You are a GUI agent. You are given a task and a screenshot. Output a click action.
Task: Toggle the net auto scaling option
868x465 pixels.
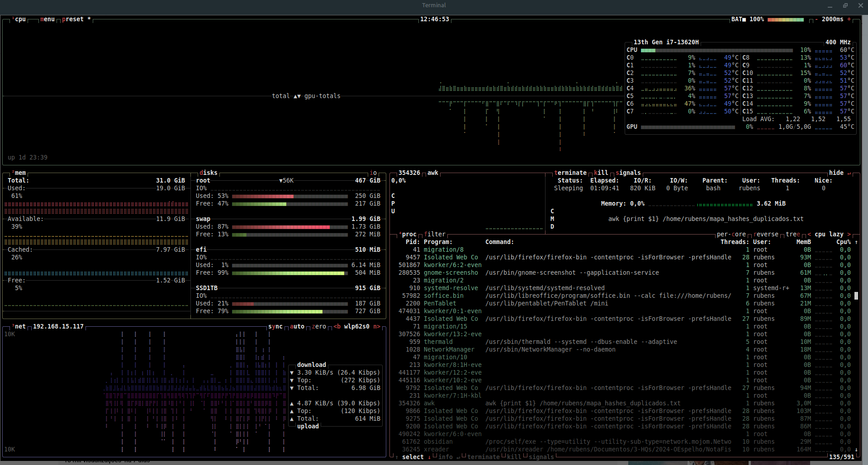coord(297,326)
